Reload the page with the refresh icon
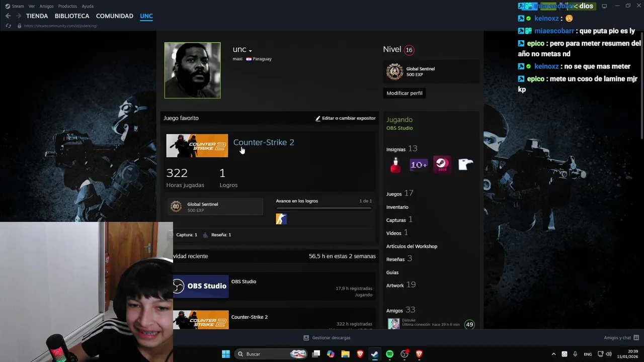644x362 pixels. pos(9,26)
